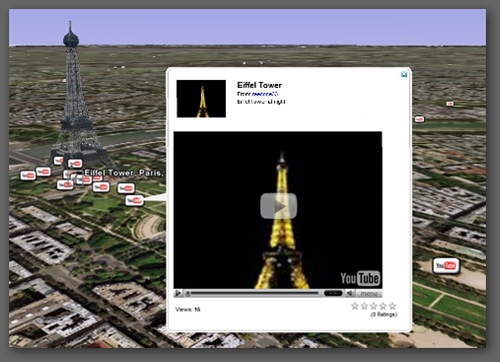The image size is (500, 362).
Task: Rate the video five stars
Action: tap(392, 306)
